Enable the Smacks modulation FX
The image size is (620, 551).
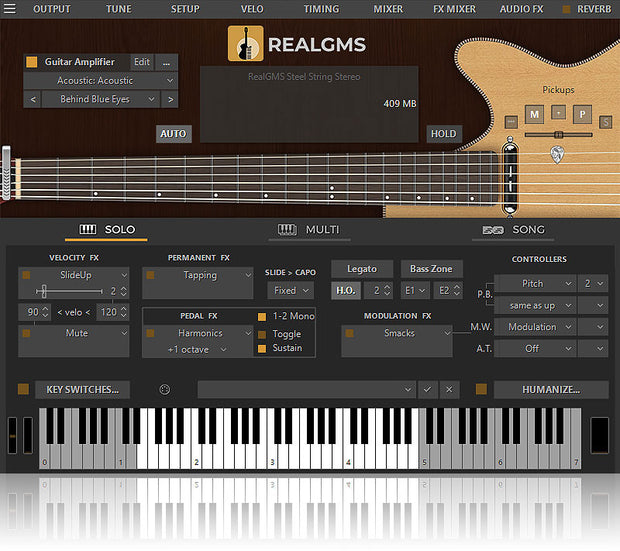[x=350, y=333]
